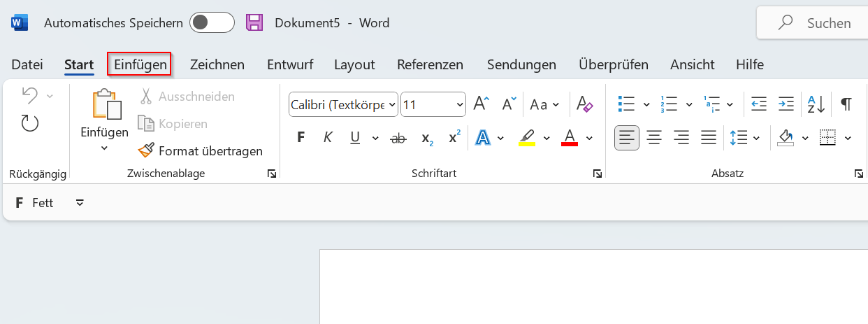This screenshot has height=324, width=868.
Task: Apply strikethrough text formatting
Action: [x=398, y=138]
